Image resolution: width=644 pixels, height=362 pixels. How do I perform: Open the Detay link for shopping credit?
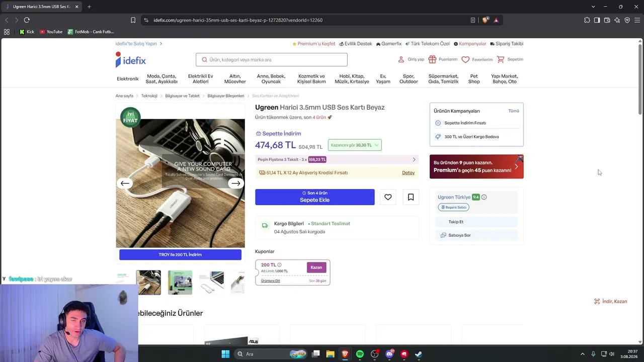click(409, 173)
